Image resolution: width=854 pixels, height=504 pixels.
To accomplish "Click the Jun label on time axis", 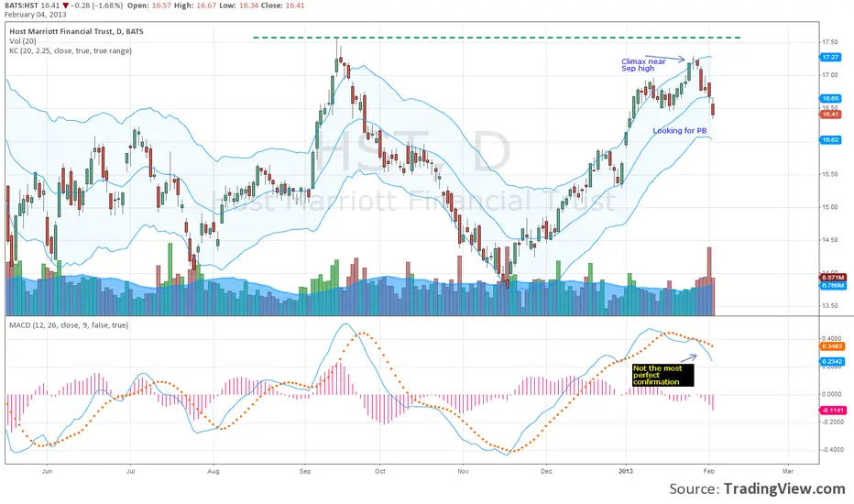I will pos(48,471).
